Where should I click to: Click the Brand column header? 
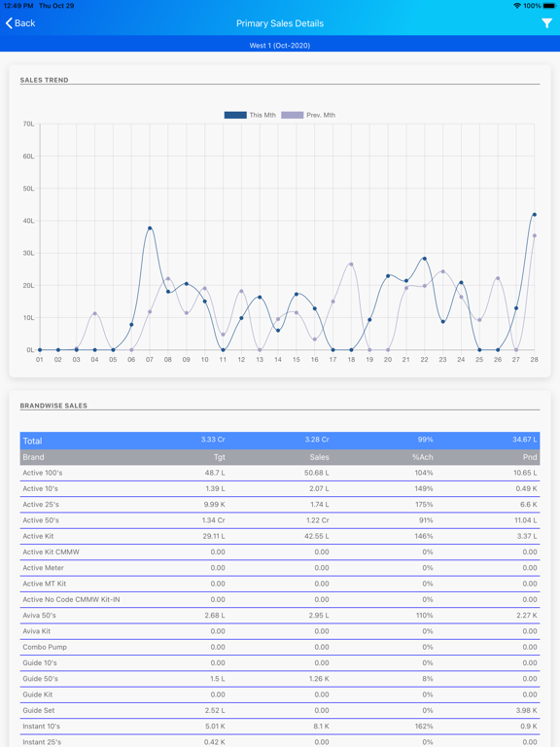33,457
